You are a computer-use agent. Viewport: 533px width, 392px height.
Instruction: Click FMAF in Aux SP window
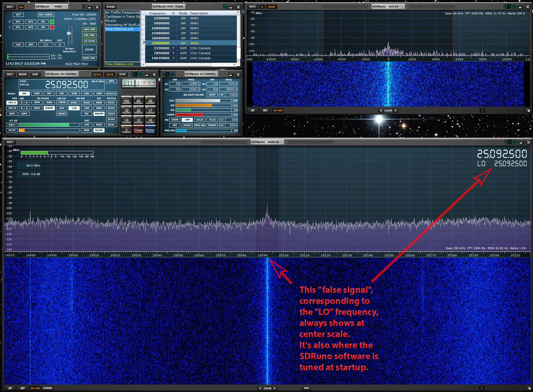272,7
